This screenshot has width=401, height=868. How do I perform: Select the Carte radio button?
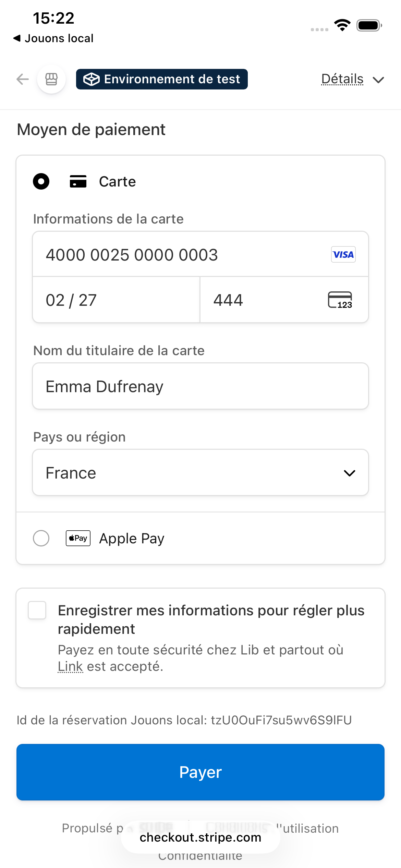click(41, 181)
